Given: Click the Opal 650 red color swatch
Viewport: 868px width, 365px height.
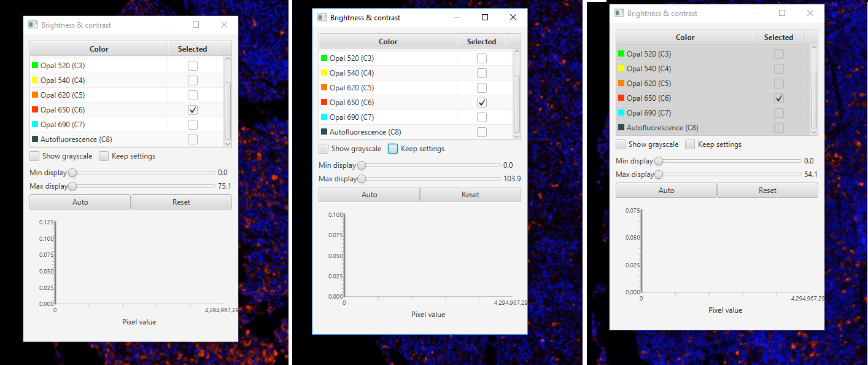Looking at the screenshot, I should tap(34, 109).
